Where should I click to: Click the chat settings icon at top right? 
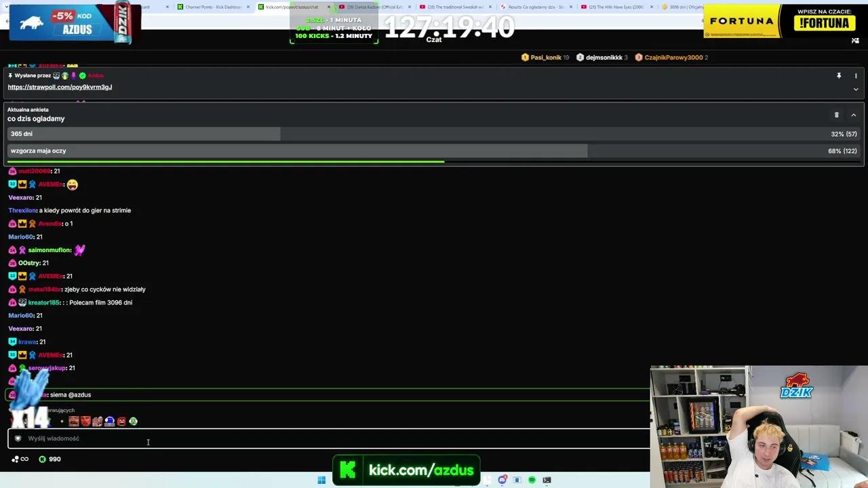[855, 41]
